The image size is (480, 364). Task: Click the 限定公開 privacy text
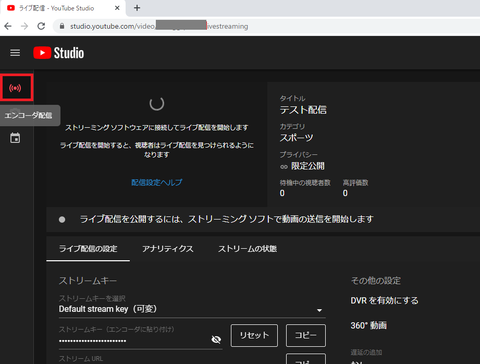(x=308, y=166)
